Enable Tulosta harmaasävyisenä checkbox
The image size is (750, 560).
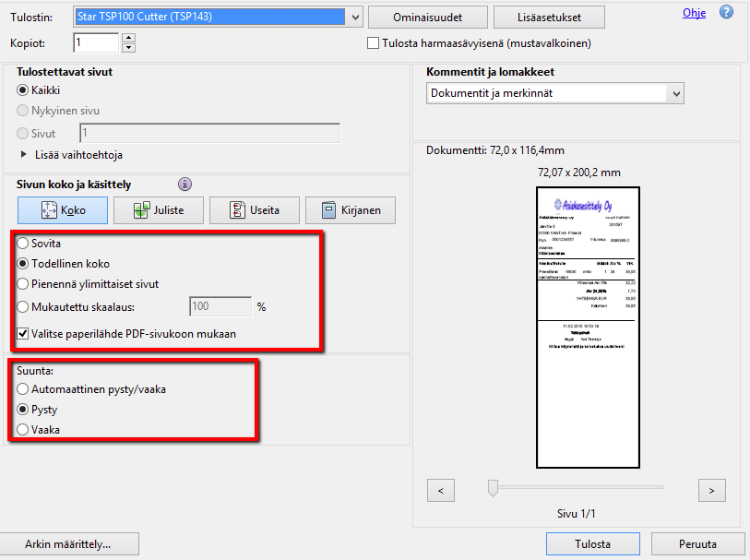[x=374, y=43]
